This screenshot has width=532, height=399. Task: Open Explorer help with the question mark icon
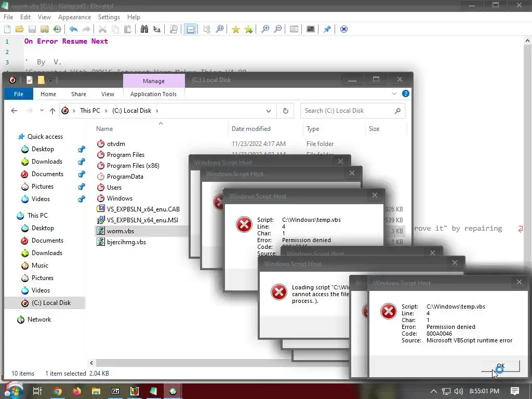click(405, 94)
